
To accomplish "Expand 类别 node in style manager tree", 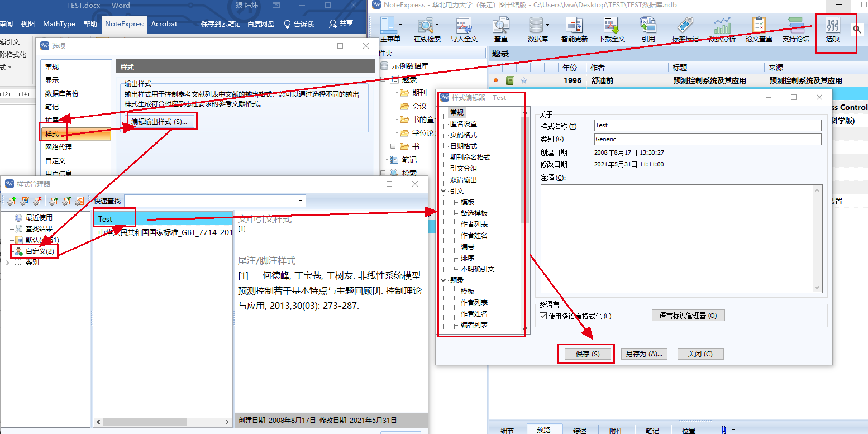I will click(8, 262).
